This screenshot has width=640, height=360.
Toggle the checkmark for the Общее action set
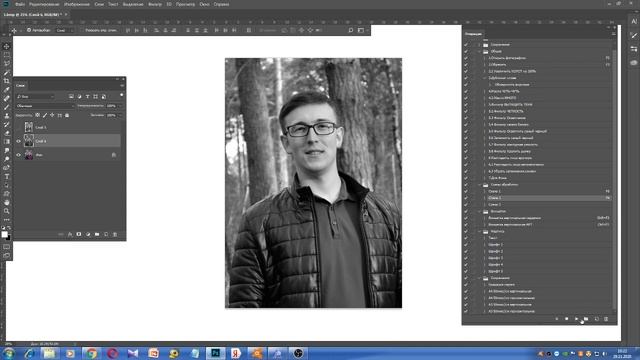pyautogui.click(x=466, y=51)
